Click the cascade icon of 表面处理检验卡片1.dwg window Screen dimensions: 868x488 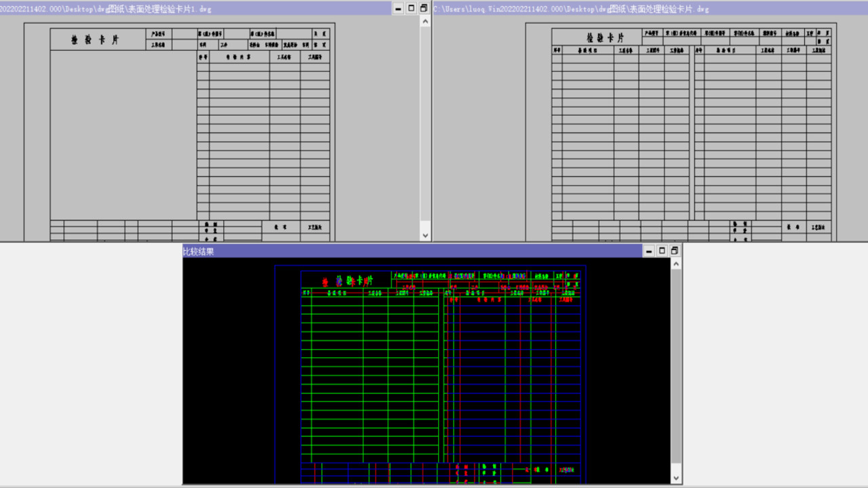424,8
